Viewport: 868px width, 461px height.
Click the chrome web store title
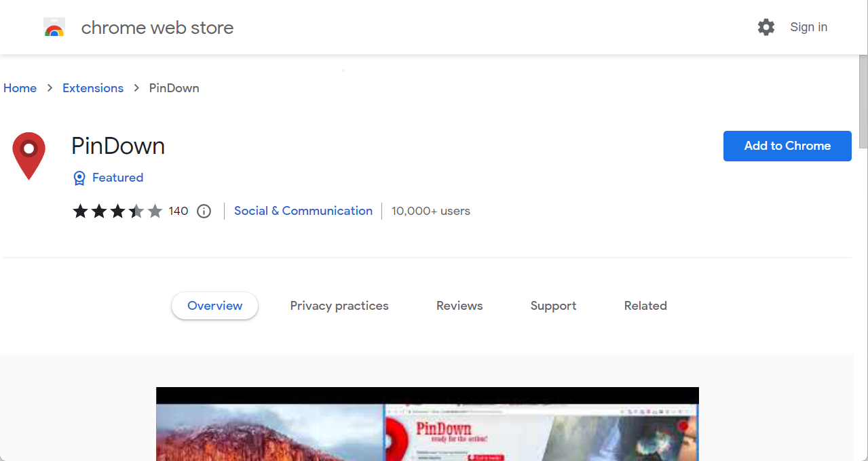click(157, 28)
